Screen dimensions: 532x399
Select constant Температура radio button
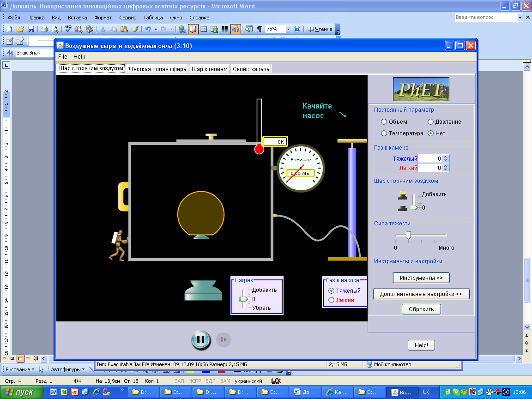pos(384,133)
